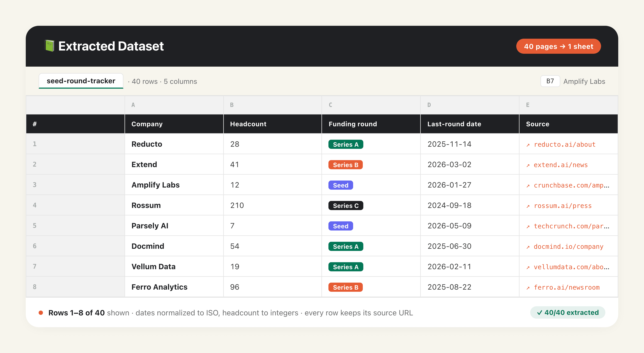Click the date cell 2025-06-30
Viewport: 644px width, 353px height.
point(470,246)
